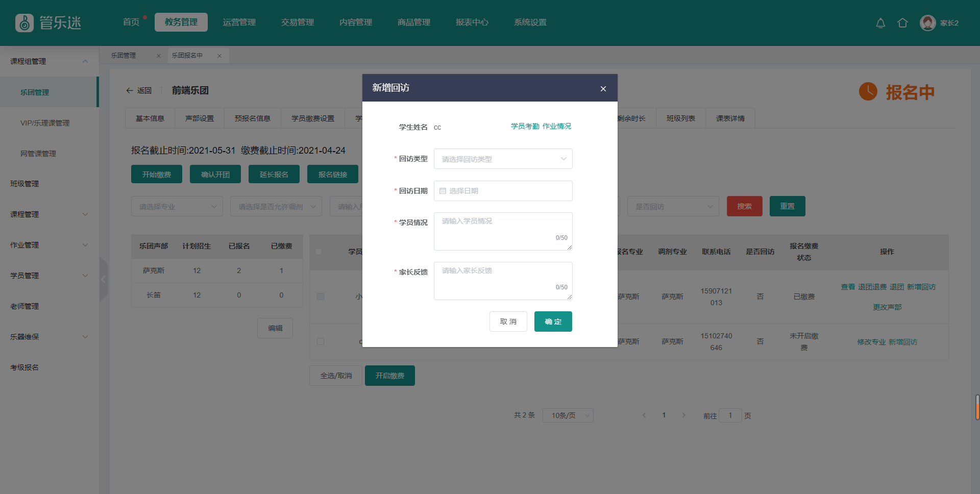Toggle the table header select-all checkbox

(319, 252)
